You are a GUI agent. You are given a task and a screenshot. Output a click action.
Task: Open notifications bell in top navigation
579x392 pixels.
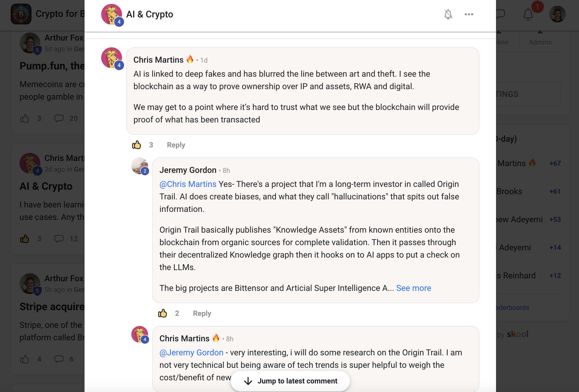(x=528, y=14)
